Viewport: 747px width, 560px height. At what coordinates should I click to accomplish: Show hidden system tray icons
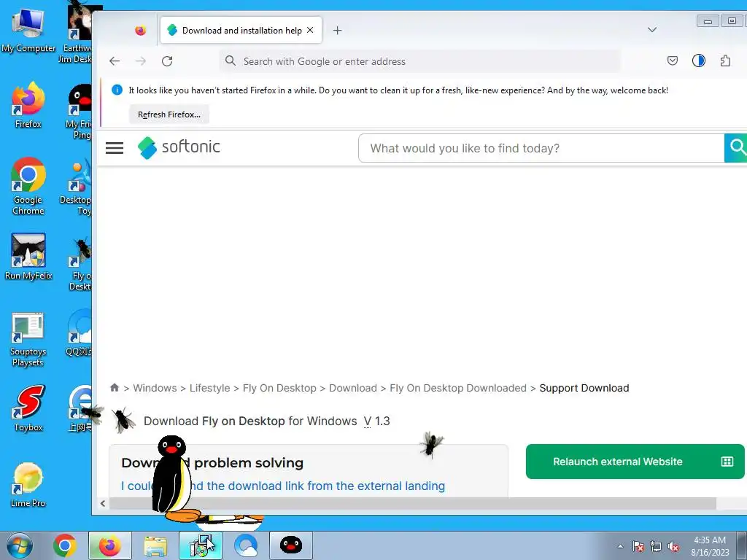click(620, 546)
